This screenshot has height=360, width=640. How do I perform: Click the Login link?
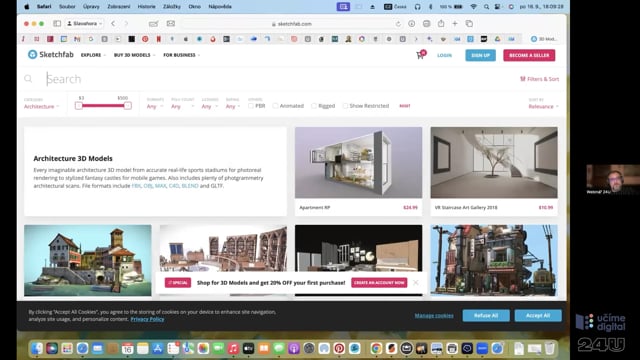coord(444,55)
